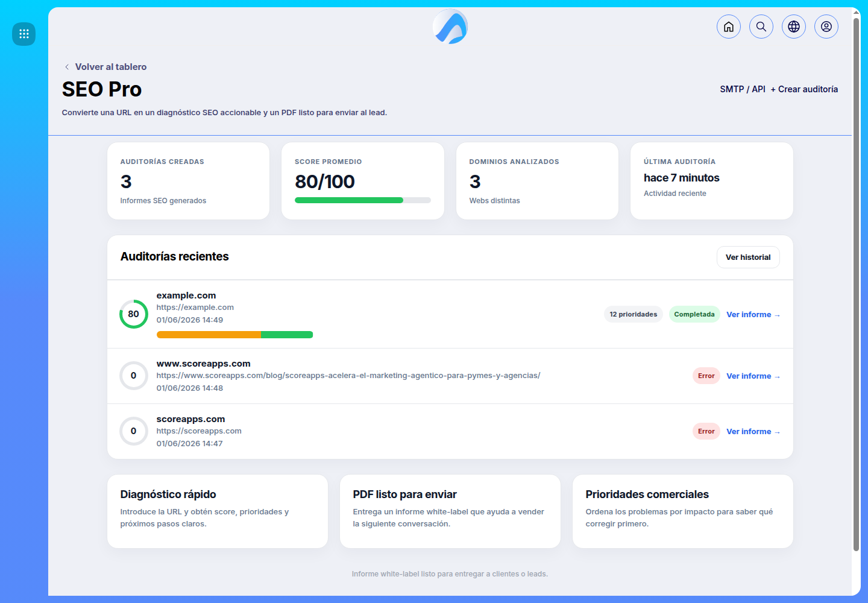Click the Diagnóstico rápido card
The width and height of the screenshot is (868, 603).
(x=218, y=511)
